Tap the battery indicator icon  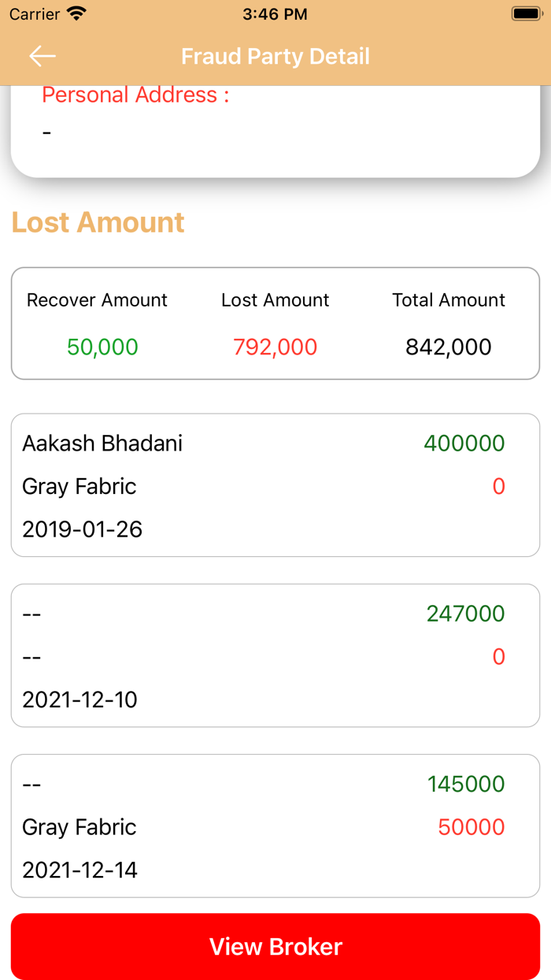coord(526,14)
